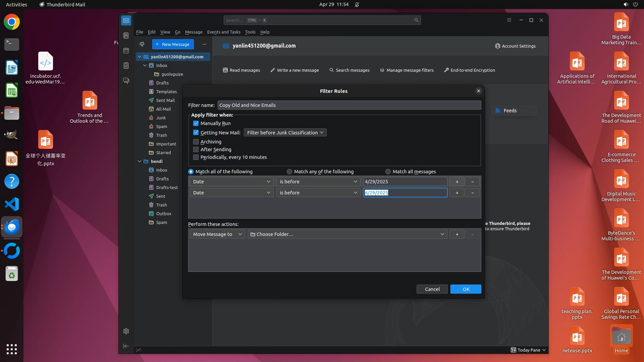644x362 pixels.
Task: Click OK to save the filter
Action: (x=466, y=289)
